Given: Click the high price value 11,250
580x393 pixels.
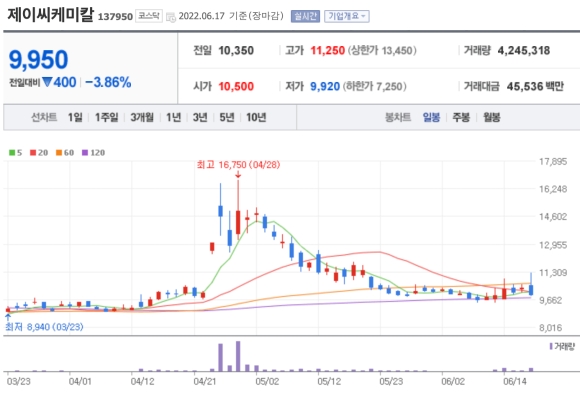Looking at the screenshot, I should tap(328, 50).
